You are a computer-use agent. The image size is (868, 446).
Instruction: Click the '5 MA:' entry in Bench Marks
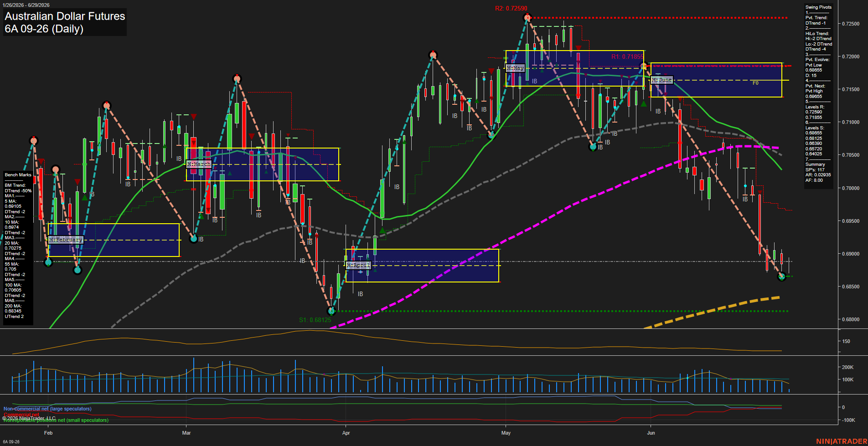tap(11, 201)
